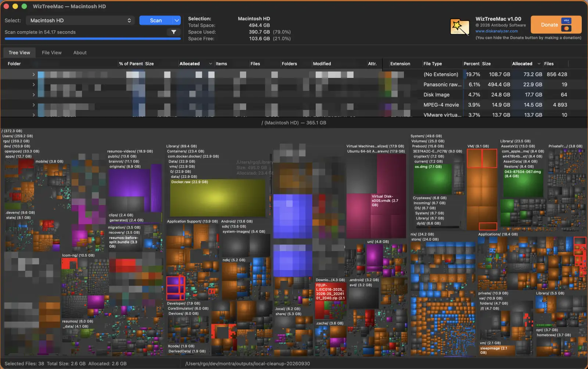
Task: Sort file types by Percent column
Action: point(472,64)
